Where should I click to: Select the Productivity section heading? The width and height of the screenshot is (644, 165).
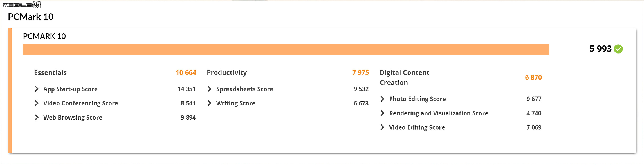pos(227,72)
